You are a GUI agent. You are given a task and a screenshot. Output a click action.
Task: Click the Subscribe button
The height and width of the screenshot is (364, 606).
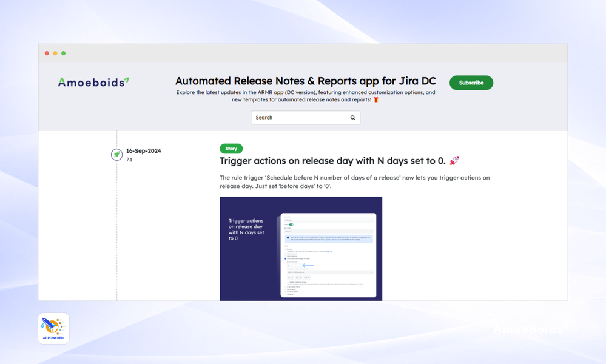click(471, 83)
